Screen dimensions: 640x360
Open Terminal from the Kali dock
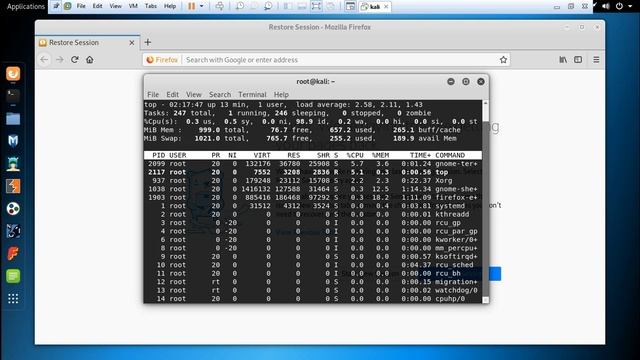[x=13, y=96]
